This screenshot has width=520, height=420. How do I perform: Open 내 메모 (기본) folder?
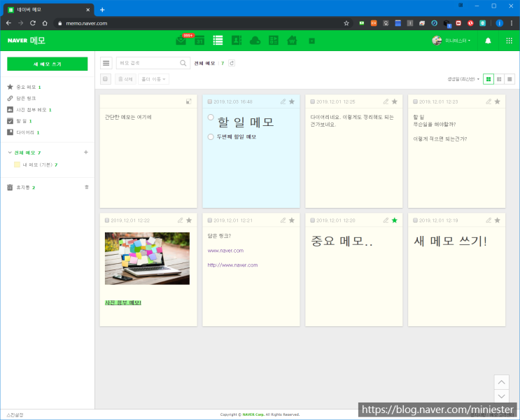[38, 164]
